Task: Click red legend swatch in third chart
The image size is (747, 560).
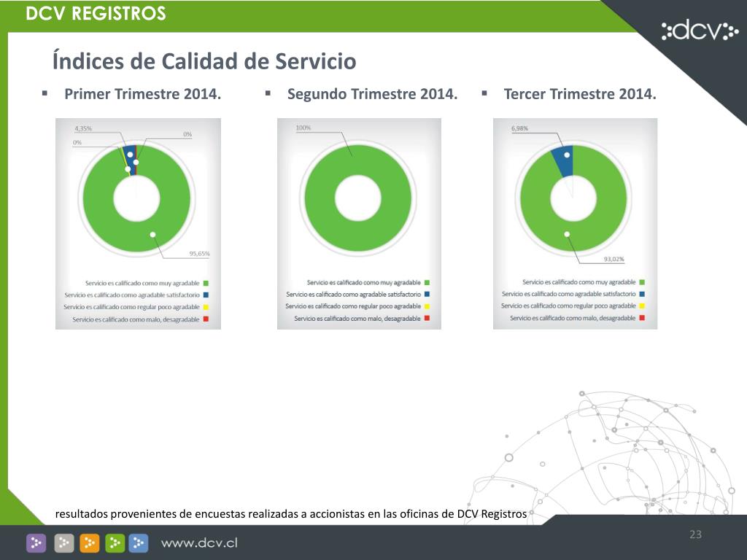Action: [x=642, y=318]
